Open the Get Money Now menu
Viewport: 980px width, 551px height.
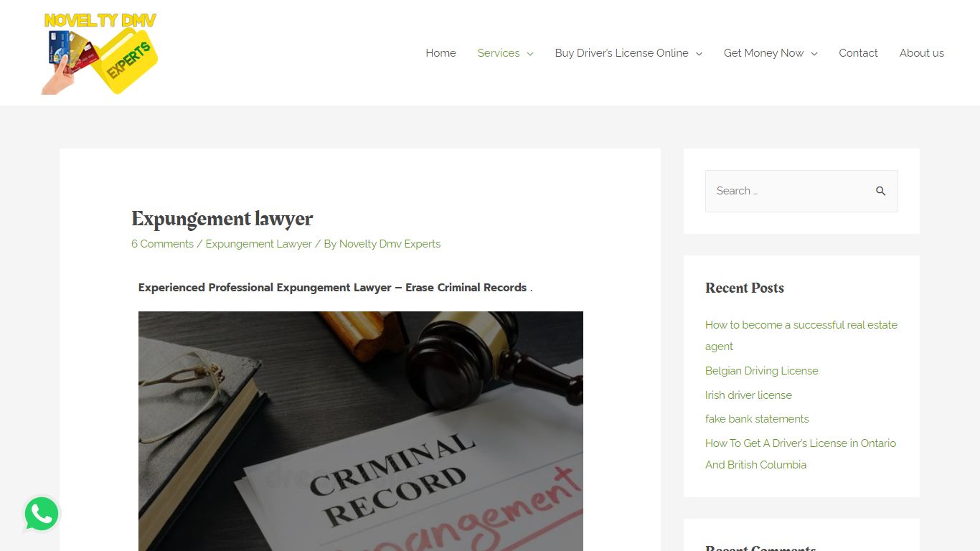[x=763, y=53]
